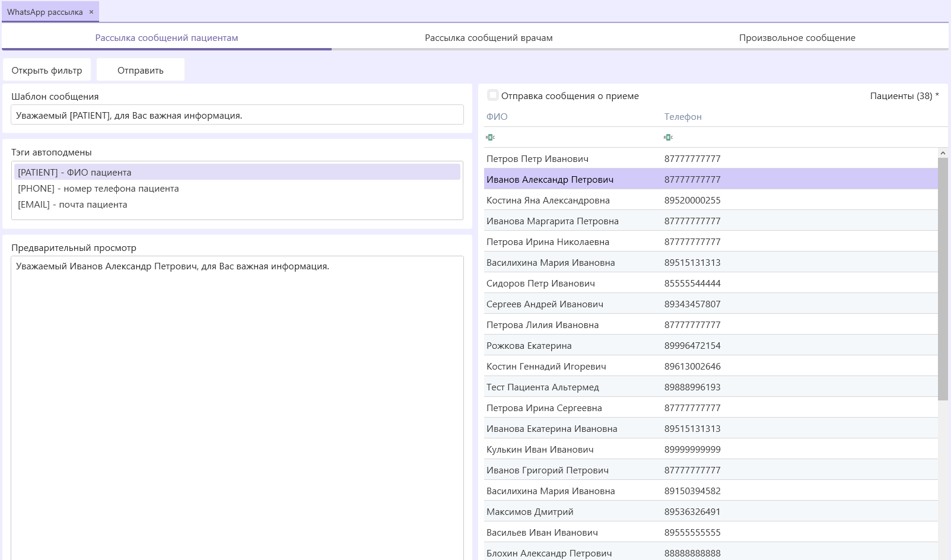Screen dimensions: 951x560
Task: Select patient Блохин Александр Петрович
Action: [x=711, y=552]
